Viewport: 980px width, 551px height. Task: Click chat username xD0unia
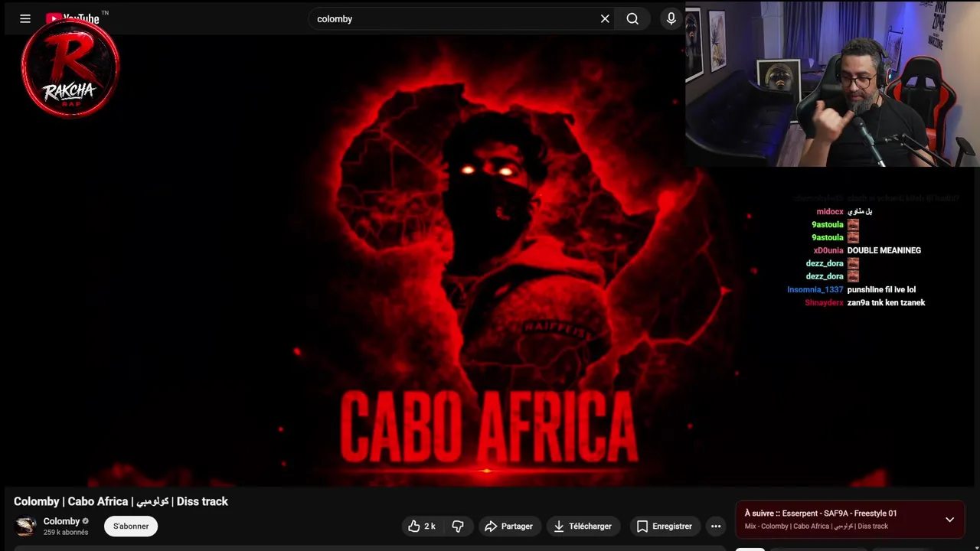828,250
